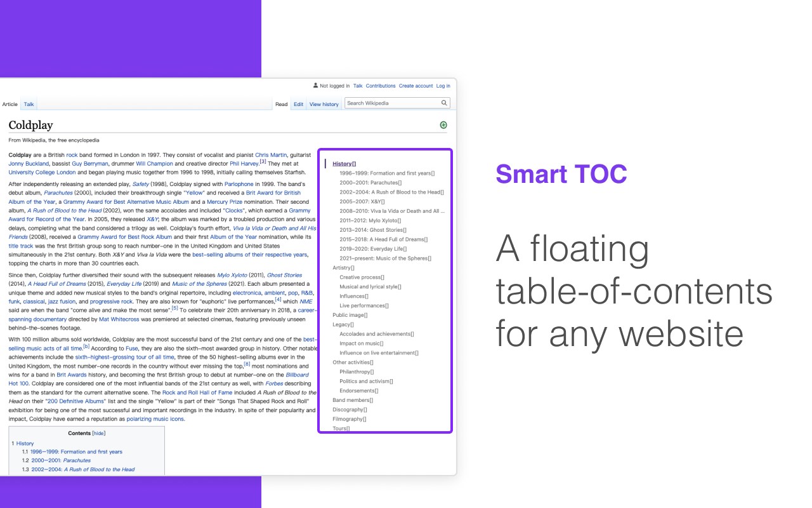This screenshot has width=812, height=508.
Task: Click the green plus icon beside Coldplay title
Action: (443, 125)
